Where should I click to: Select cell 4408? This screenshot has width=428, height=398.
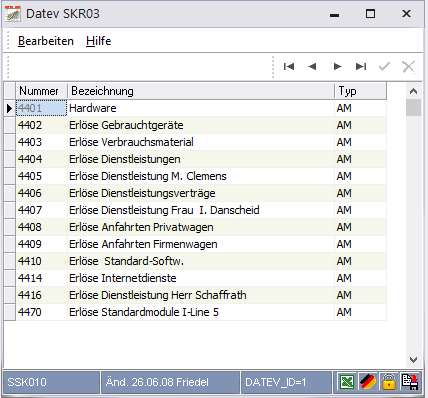point(42,227)
